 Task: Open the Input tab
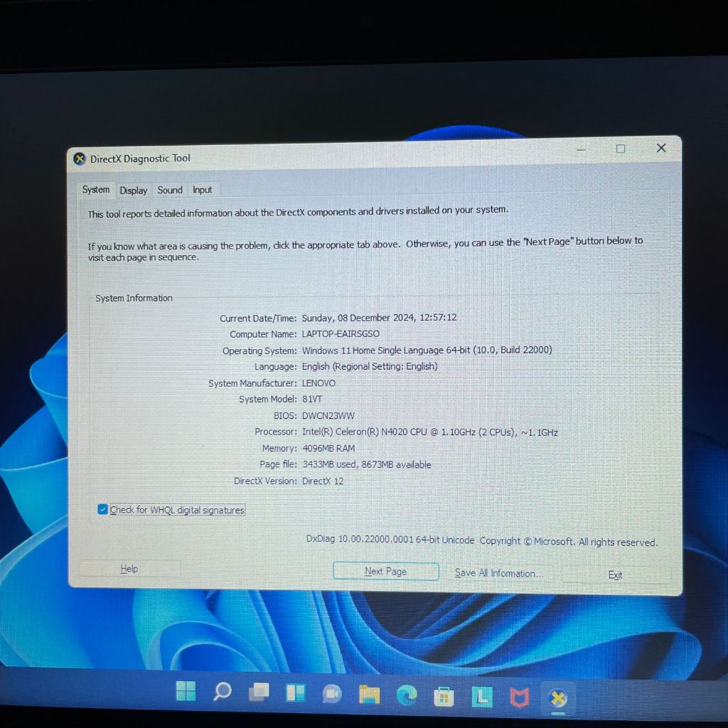point(203,190)
